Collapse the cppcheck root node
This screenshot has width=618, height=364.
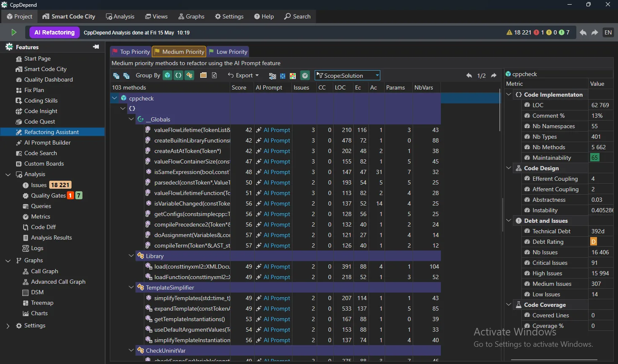114,98
